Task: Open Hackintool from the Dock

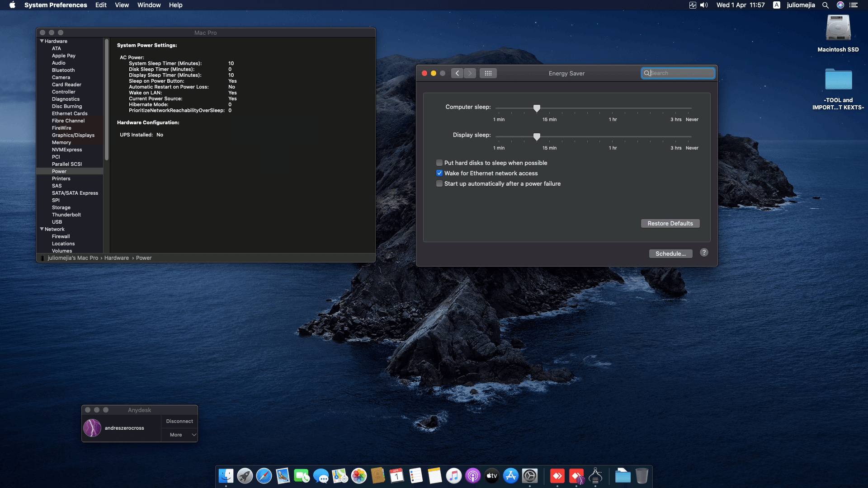Action: [x=596, y=476]
